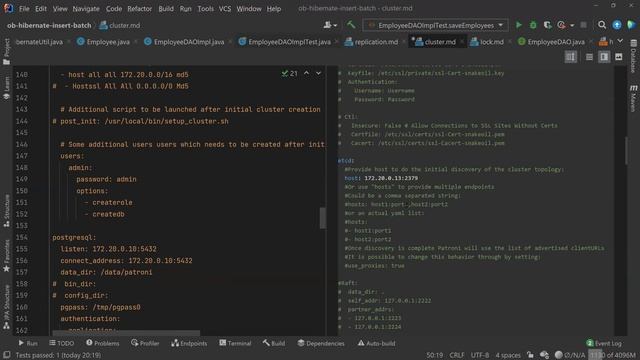Open the user account icon menu

(330, 25)
